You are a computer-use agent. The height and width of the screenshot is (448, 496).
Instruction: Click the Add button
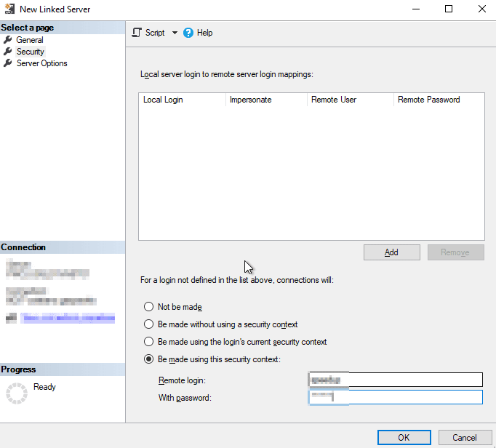[391, 252]
